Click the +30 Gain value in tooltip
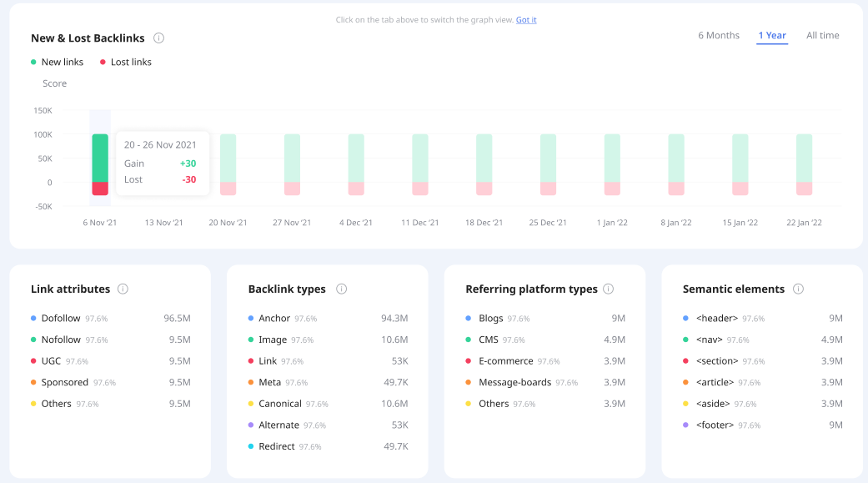The width and height of the screenshot is (868, 483). point(188,164)
